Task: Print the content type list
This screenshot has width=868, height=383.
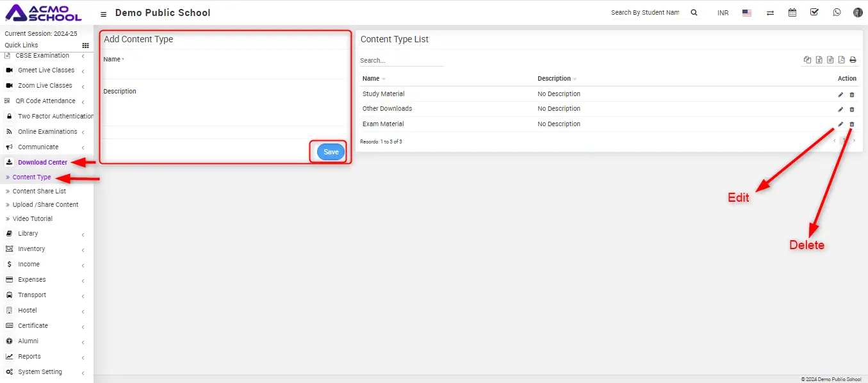Action: (x=853, y=60)
